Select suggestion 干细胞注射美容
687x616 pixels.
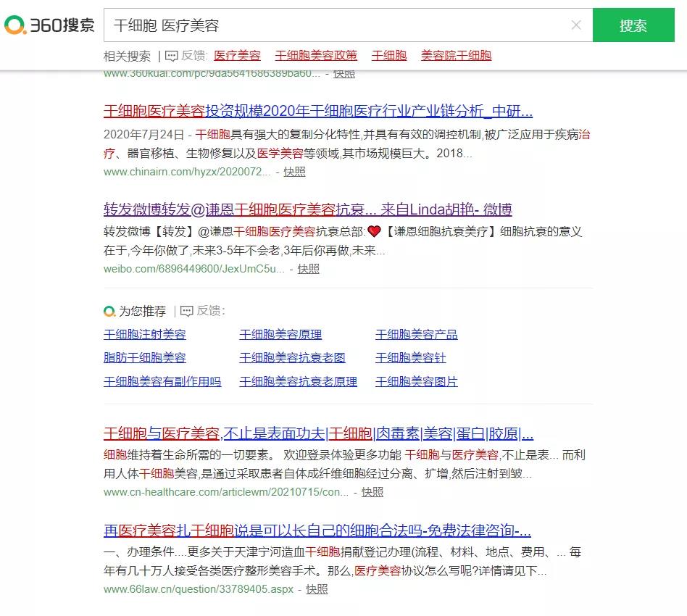[x=145, y=335]
